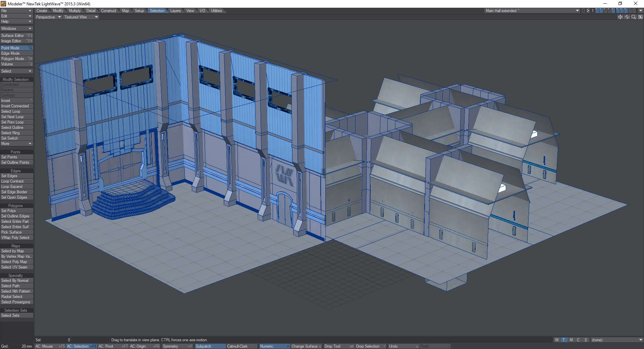Open the Windows dropdown menu

[16, 29]
